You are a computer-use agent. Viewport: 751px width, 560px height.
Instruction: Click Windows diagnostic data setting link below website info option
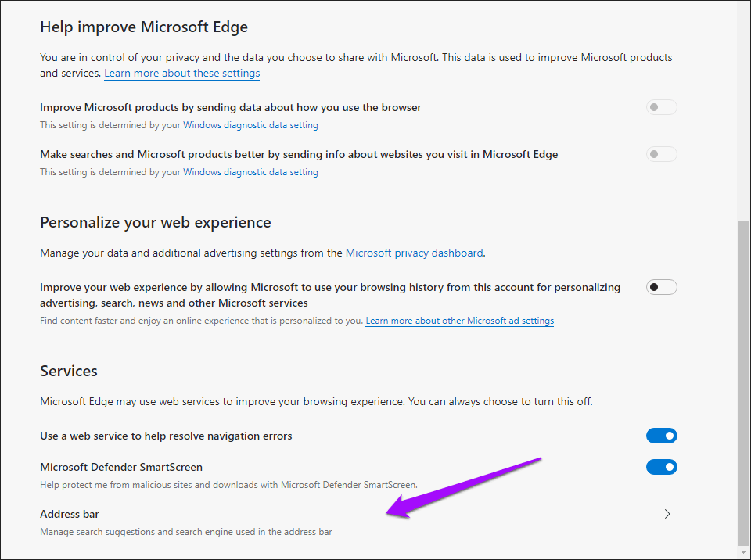pyautogui.click(x=250, y=172)
